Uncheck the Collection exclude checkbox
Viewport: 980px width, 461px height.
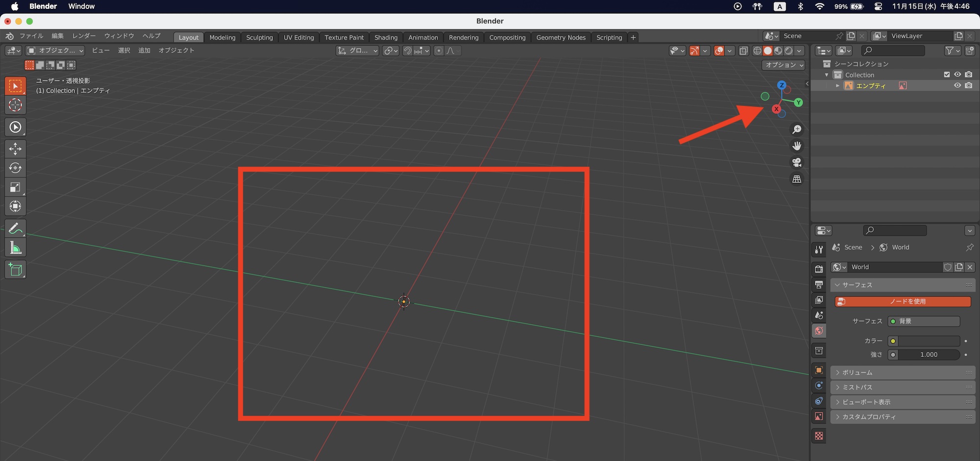tap(947, 75)
